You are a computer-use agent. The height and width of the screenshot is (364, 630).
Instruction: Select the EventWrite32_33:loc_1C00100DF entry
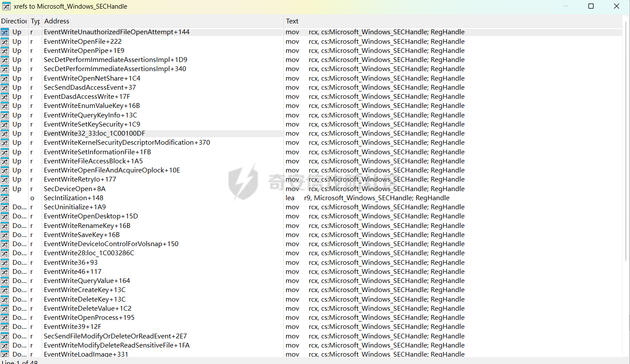click(x=94, y=133)
